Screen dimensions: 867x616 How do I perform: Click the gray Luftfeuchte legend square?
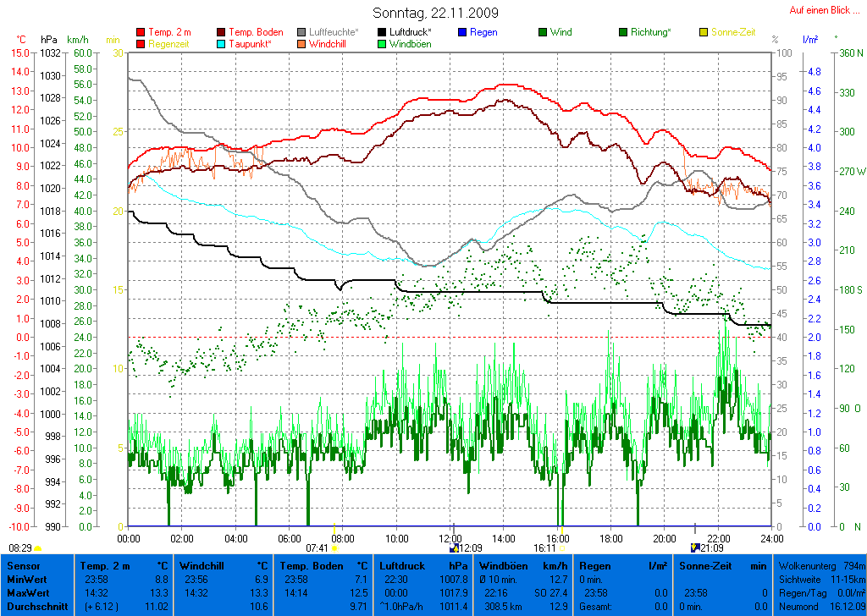302,32
